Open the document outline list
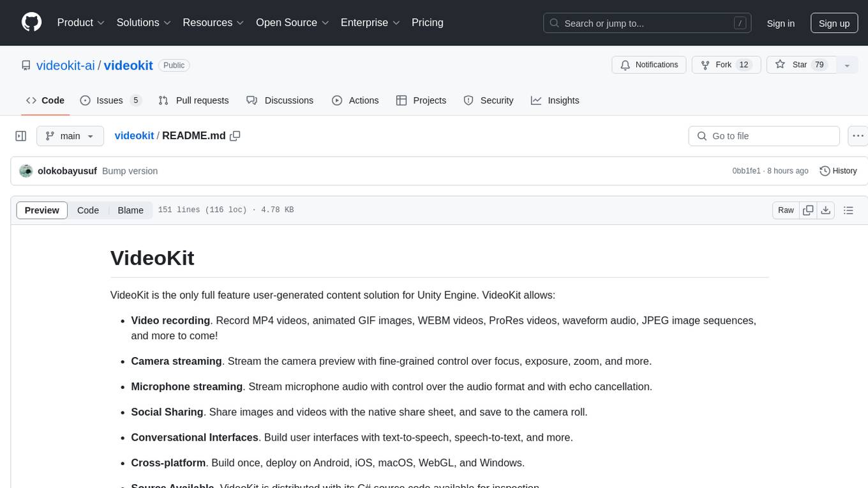Image resolution: width=868 pixels, height=488 pixels. tap(848, 210)
